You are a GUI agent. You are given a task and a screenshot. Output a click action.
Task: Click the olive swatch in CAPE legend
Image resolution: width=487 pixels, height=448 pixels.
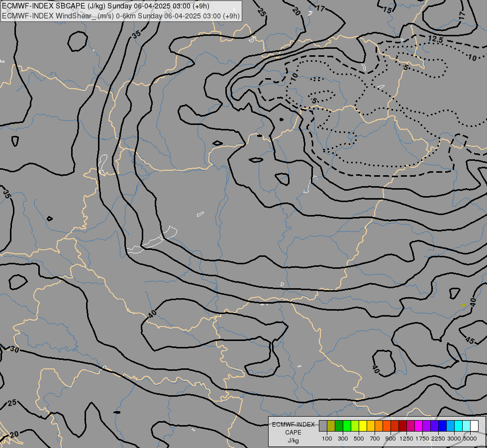(331, 426)
